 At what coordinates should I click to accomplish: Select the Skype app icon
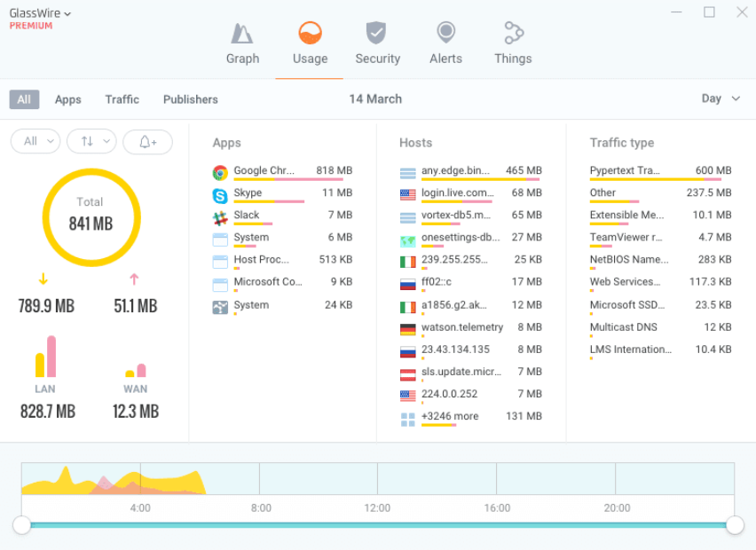(x=220, y=195)
